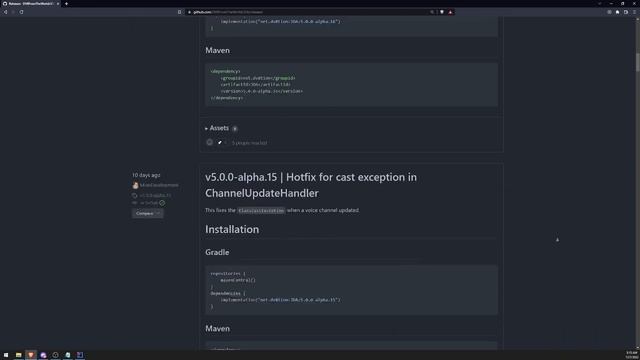This screenshot has width=640, height=360.
Task: Open the release author's profile link
Action: (159, 185)
